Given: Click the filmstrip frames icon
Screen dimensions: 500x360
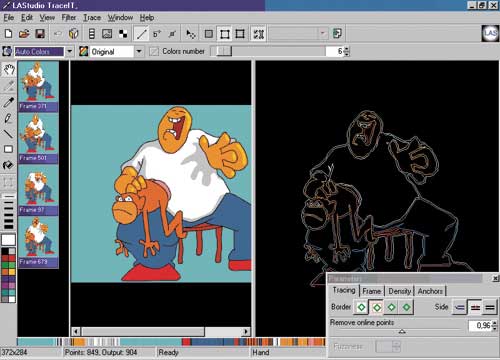Looking at the screenshot, I should point(92,34).
